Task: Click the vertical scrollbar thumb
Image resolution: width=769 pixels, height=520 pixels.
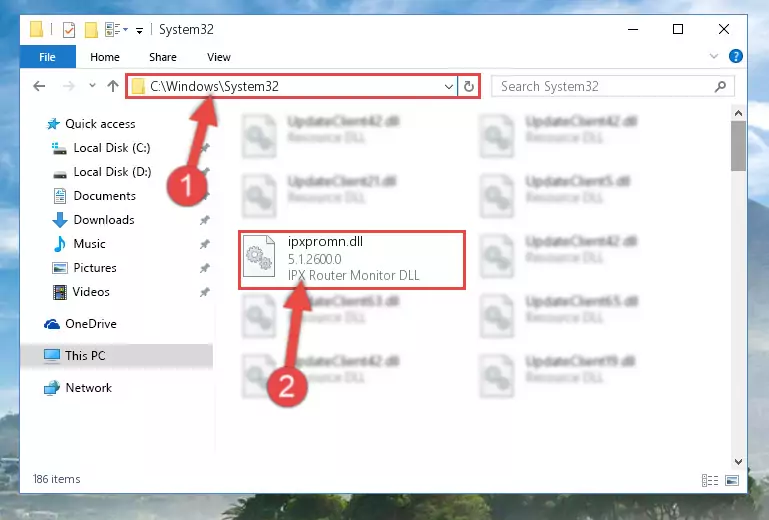Action: (738, 146)
